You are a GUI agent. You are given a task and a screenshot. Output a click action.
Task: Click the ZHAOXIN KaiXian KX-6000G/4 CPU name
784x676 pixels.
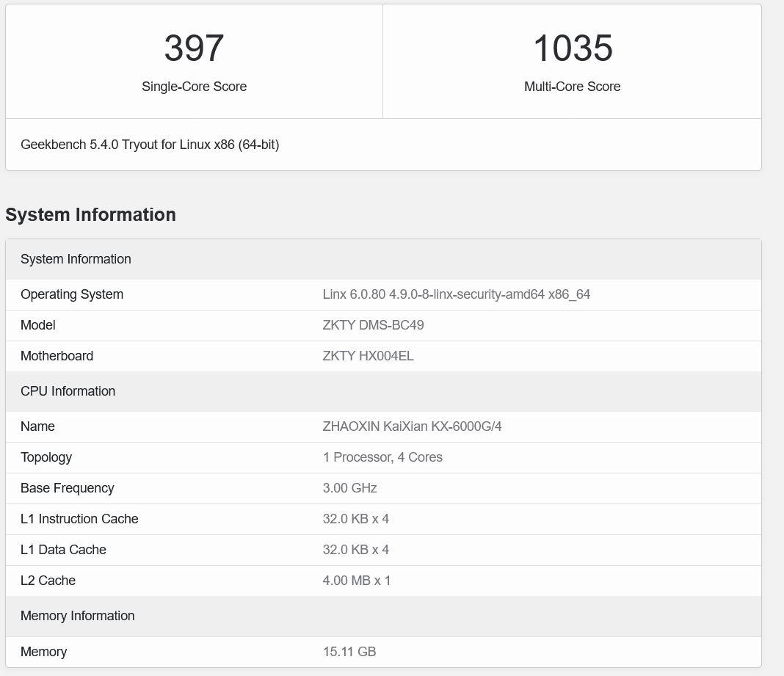(412, 426)
